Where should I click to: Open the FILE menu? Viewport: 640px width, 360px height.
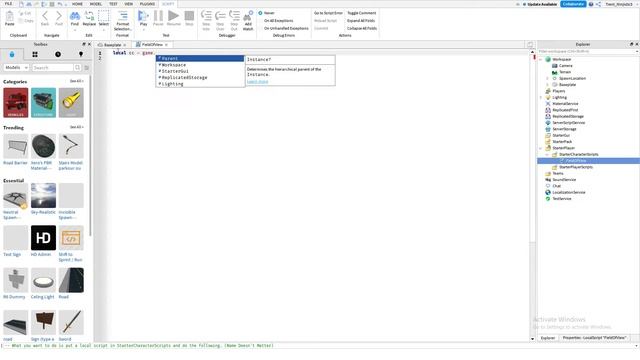[x=8, y=4]
